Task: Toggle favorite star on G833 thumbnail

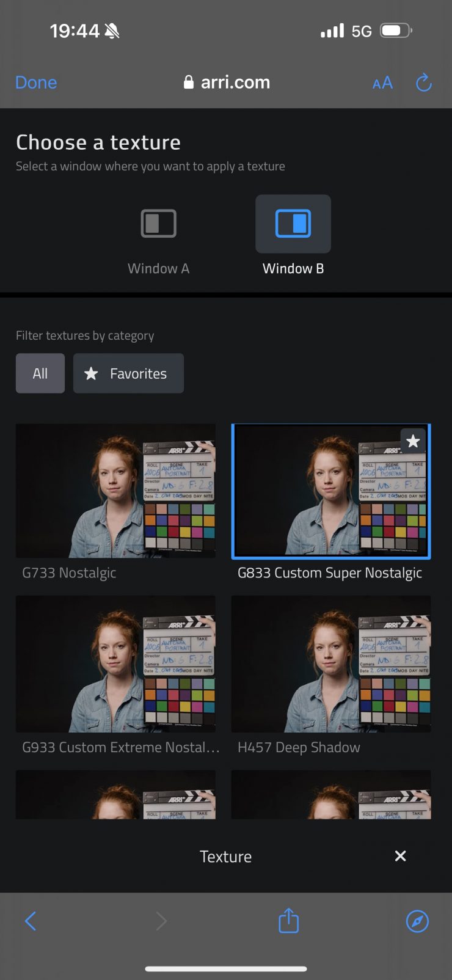Action: [x=413, y=441]
